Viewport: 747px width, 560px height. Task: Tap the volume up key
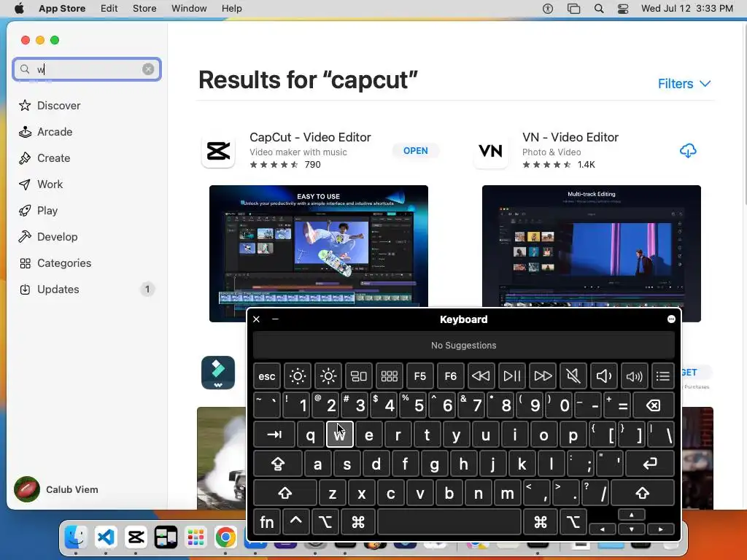click(x=634, y=376)
